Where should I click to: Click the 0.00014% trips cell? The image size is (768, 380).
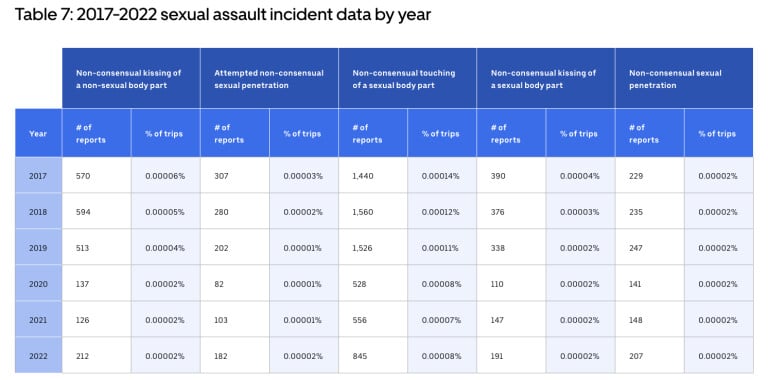(x=442, y=176)
